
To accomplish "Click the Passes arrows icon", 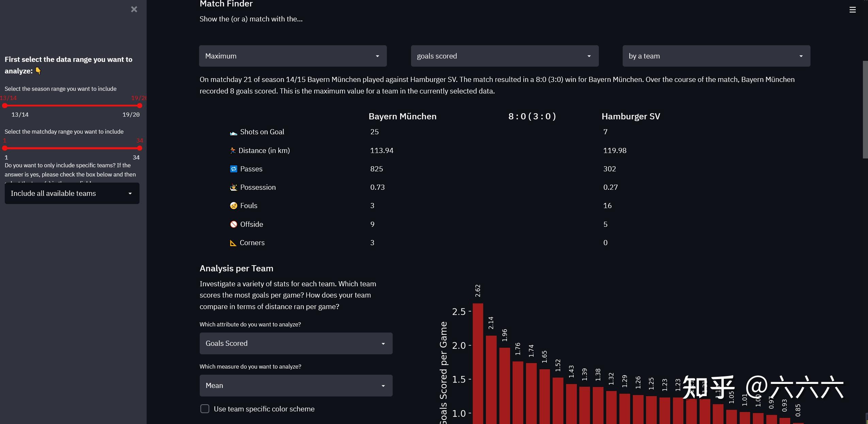I will [233, 169].
